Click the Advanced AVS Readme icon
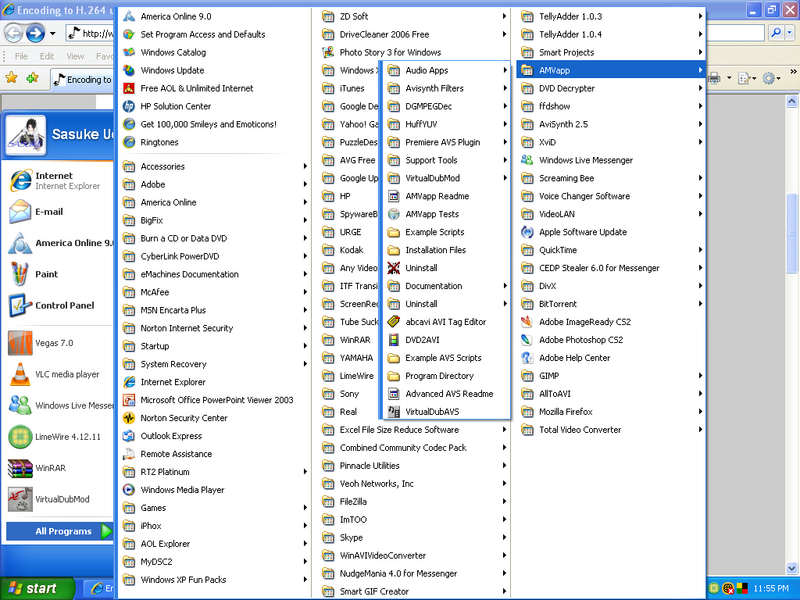 pos(393,394)
